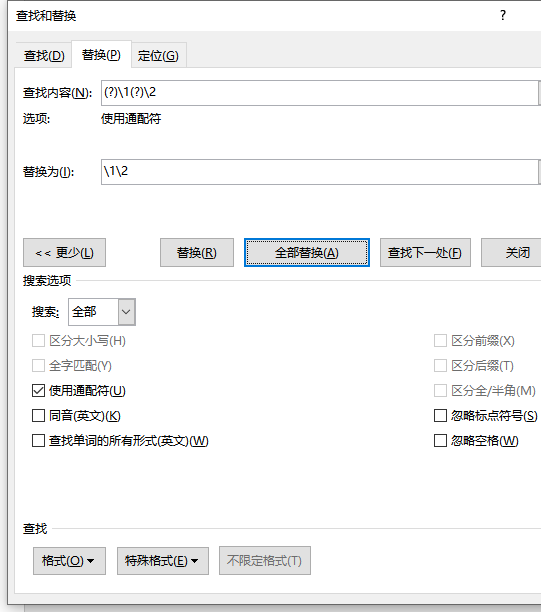The width and height of the screenshot is (541, 612).
Task: Click the 使用通配符 options text
Action: coord(131,119)
